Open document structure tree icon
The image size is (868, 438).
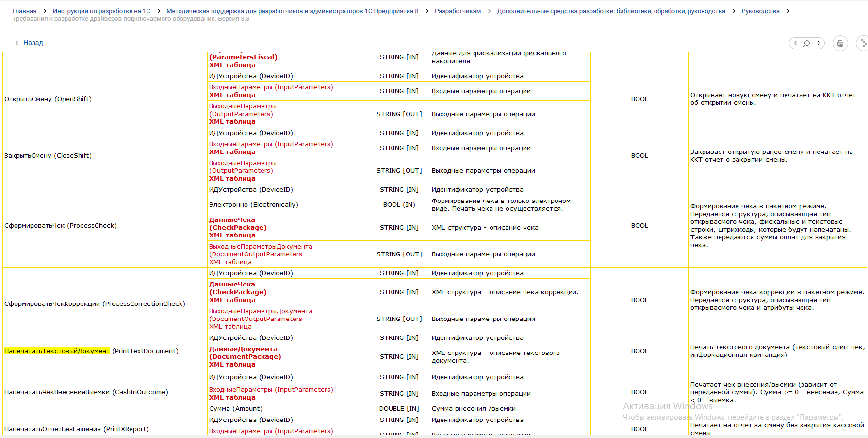pyautogui.click(x=863, y=43)
